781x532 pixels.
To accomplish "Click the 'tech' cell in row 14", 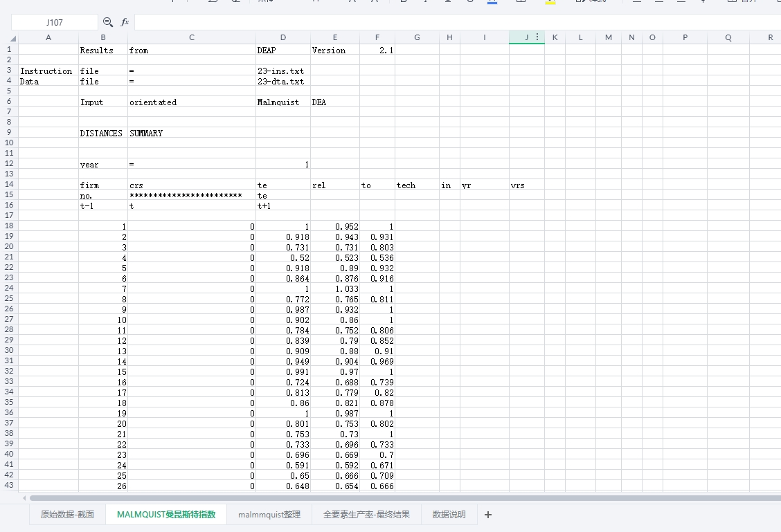I will click(417, 185).
